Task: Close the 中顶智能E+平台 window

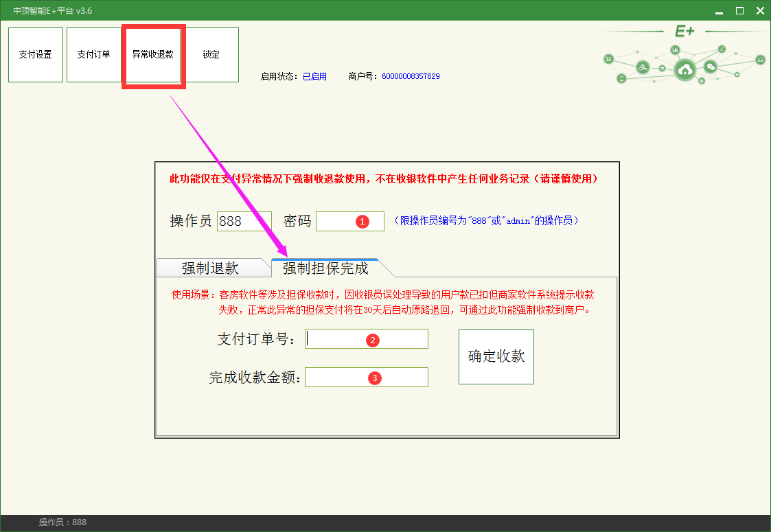Action: click(760, 11)
